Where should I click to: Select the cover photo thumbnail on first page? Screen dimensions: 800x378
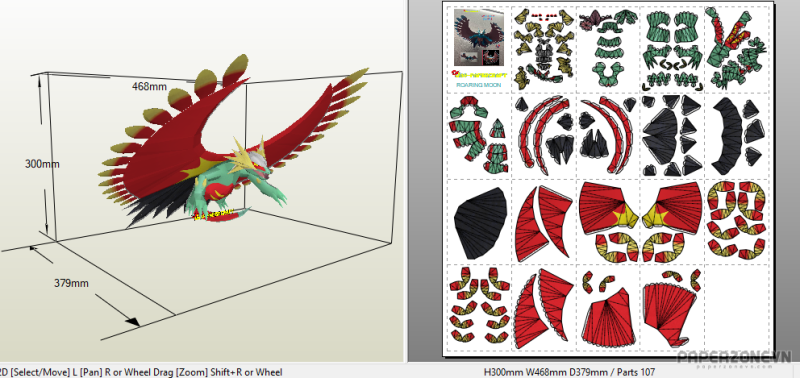[479, 37]
